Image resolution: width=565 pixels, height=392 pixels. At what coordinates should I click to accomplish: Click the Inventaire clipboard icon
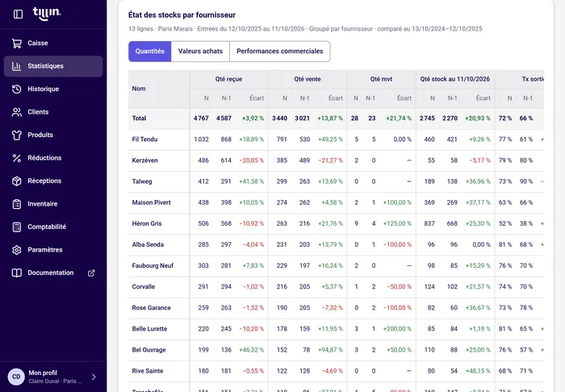pos(17,204)
